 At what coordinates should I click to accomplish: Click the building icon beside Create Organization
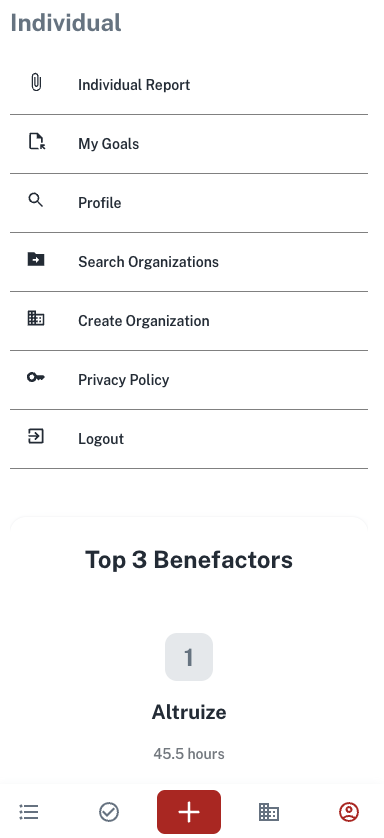36,319
